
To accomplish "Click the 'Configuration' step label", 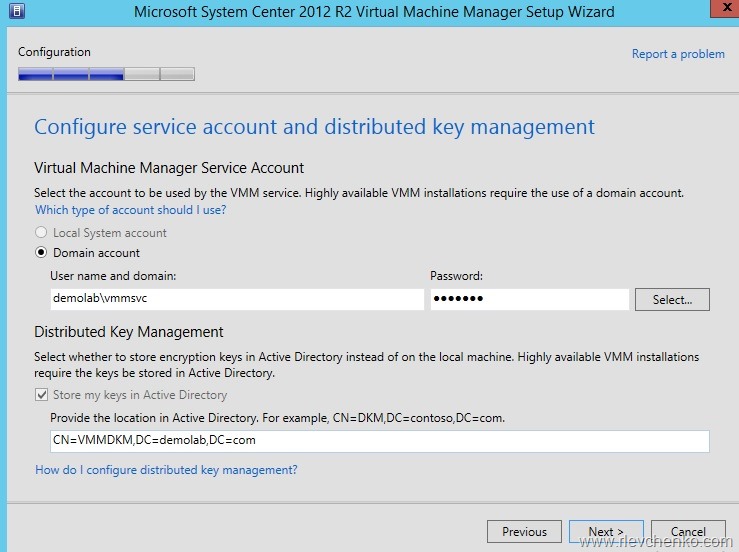I will click(54, 52).
